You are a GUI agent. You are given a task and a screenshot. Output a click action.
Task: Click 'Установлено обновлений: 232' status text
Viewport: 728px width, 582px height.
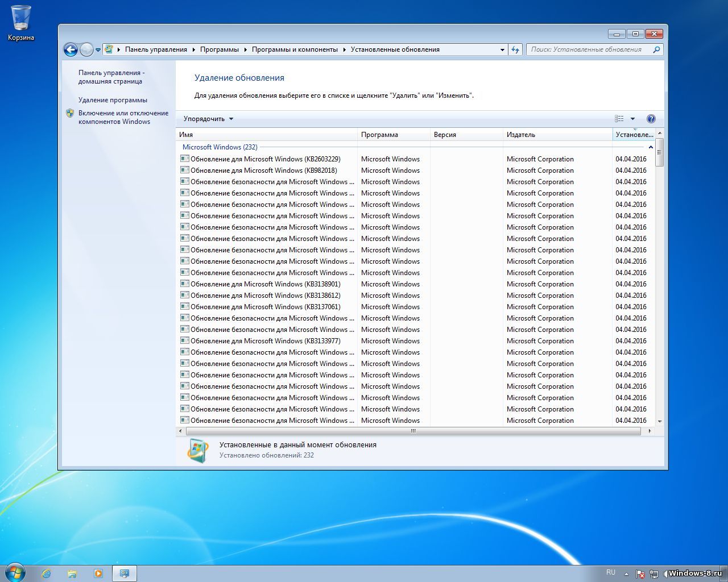click(267, 455)
